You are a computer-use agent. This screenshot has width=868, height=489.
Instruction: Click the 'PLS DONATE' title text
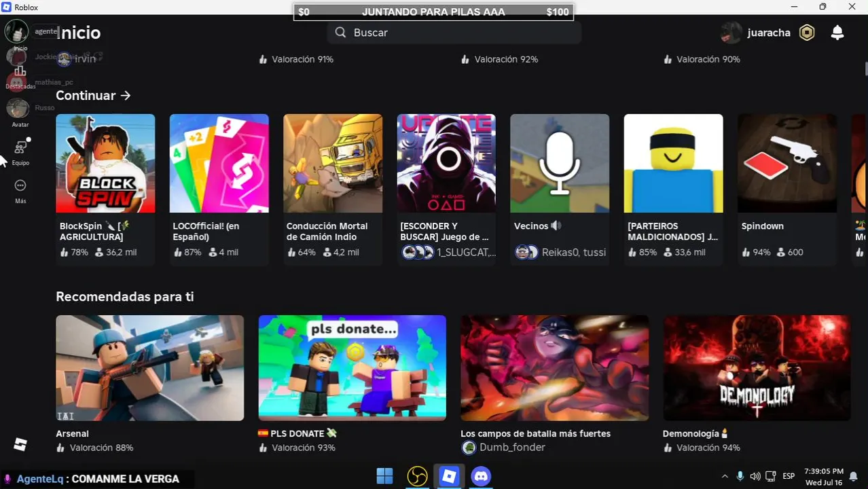click(297, 433)
